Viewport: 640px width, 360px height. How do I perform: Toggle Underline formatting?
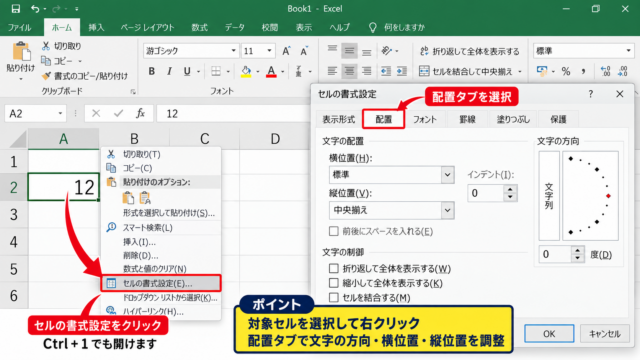point(187,71)
